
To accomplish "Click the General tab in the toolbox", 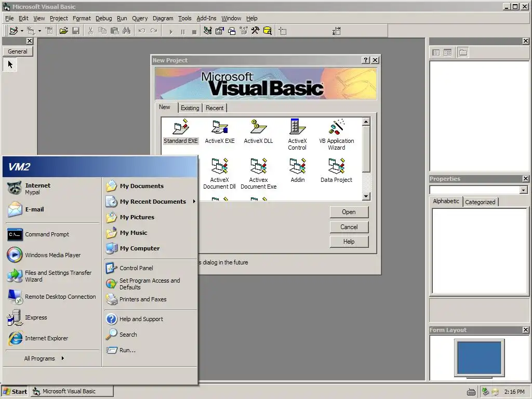I will pos(18,51).
